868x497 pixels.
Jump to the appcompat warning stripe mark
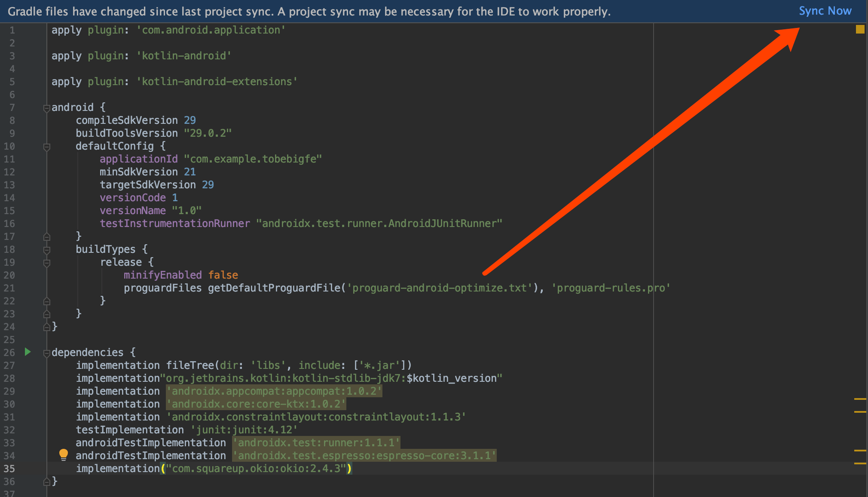860,399
